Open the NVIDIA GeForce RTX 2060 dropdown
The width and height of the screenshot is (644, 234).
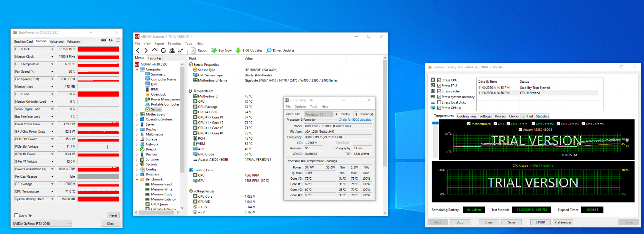click(x=42, y=224)
